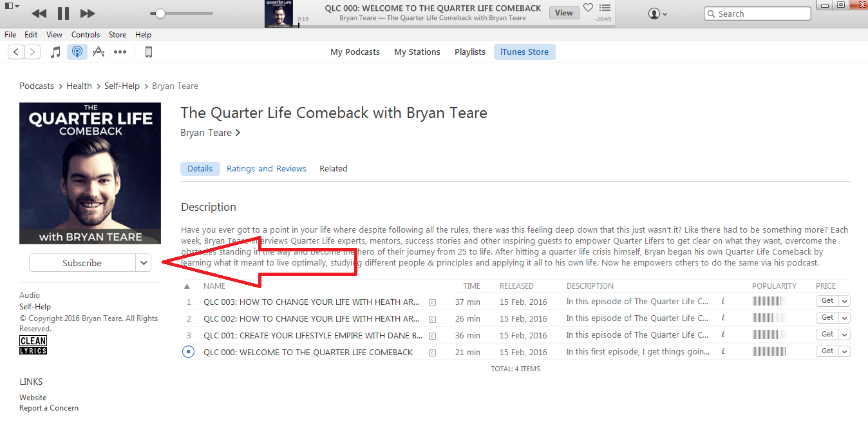Open the Website link under LINKS
The height and width of the screenshot is (437, 868).
point(33,398)
